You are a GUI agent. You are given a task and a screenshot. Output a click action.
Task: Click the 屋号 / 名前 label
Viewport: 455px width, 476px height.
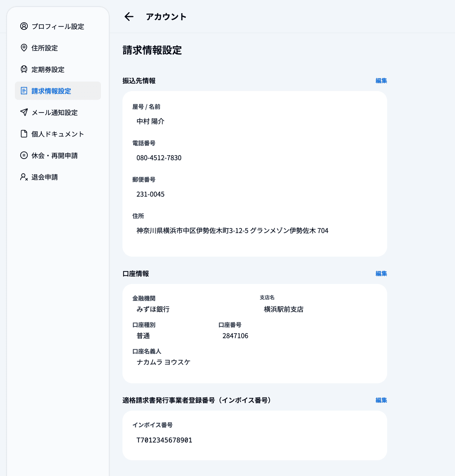coord(146,107)
